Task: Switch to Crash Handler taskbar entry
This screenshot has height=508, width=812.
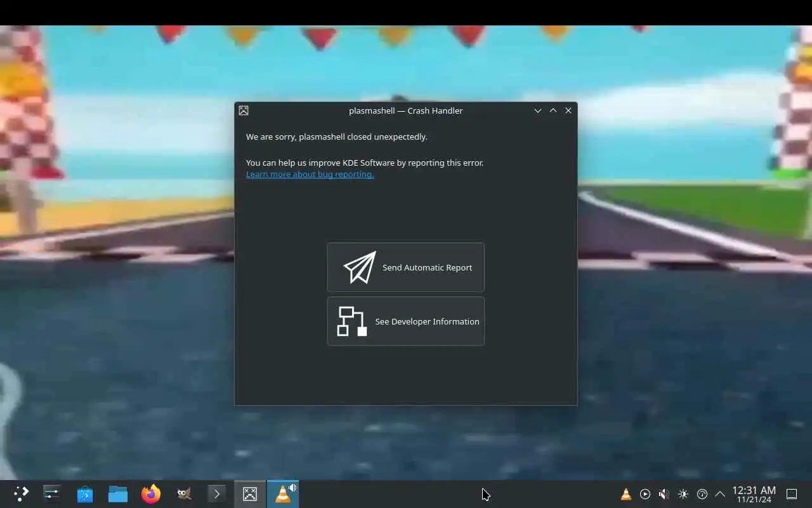Action: (x=250, y=494)
